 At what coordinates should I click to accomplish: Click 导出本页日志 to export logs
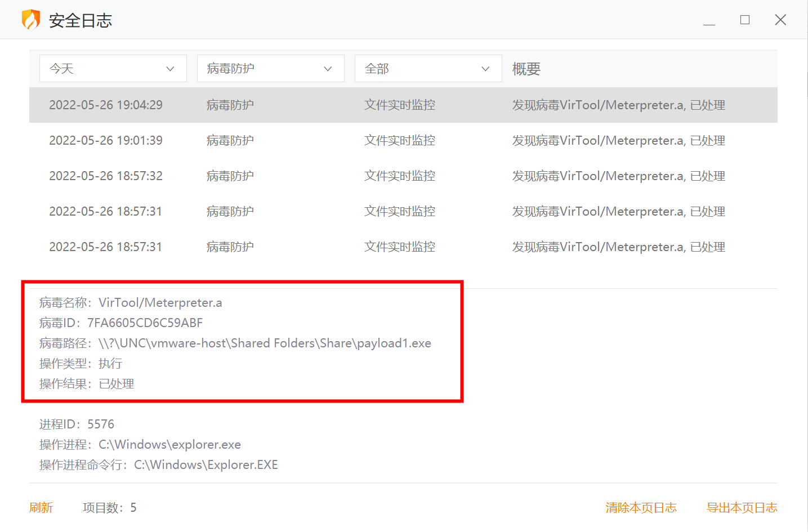coord(742,508)
